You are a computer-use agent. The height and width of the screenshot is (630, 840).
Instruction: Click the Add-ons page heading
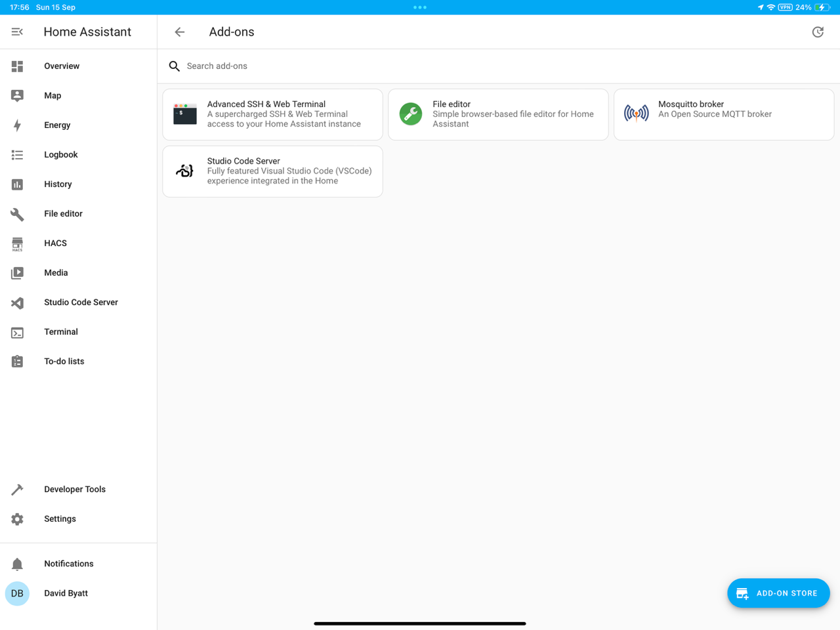232,31
